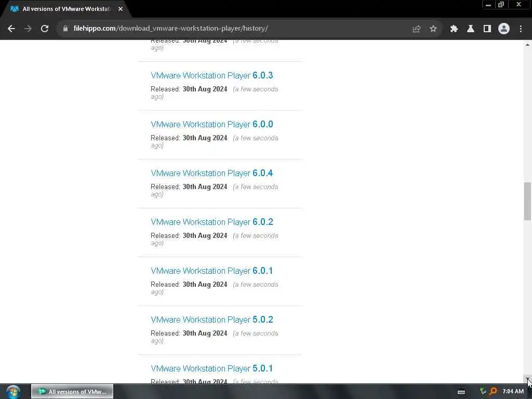The height and width of the screenshot is (399, 532).
Task: Open VMware Workstation Player 5.0.2 link
Action: tap(212, 320)
